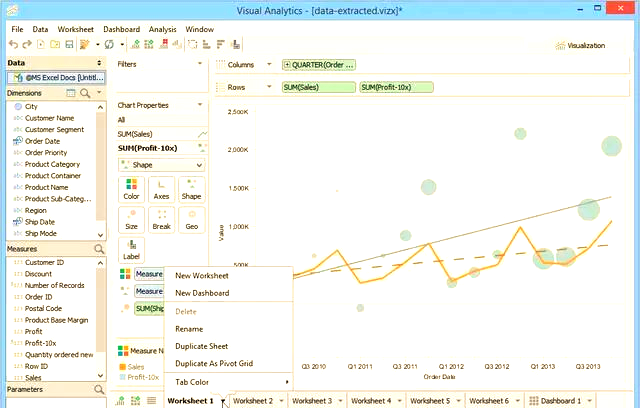
Task: Switch to the Worksheet 5 tab
Action: [x=430, y=401]
